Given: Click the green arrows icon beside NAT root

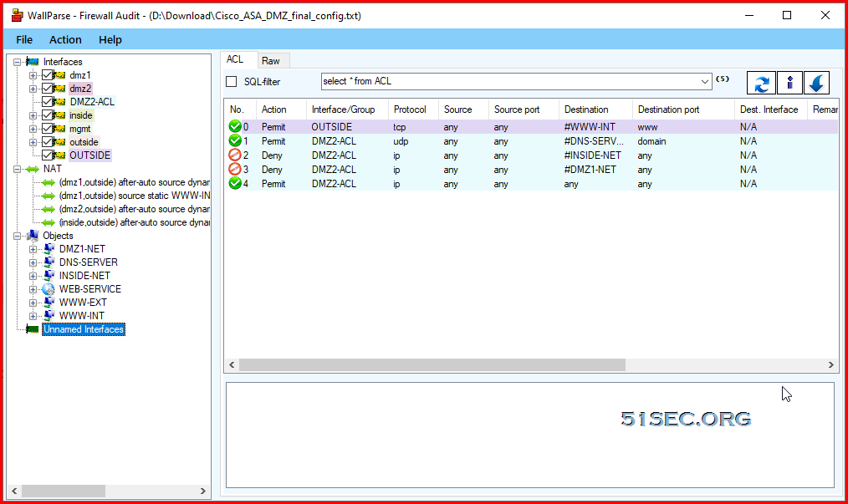Looking at the screenshot, I should (x=33, y=169).
